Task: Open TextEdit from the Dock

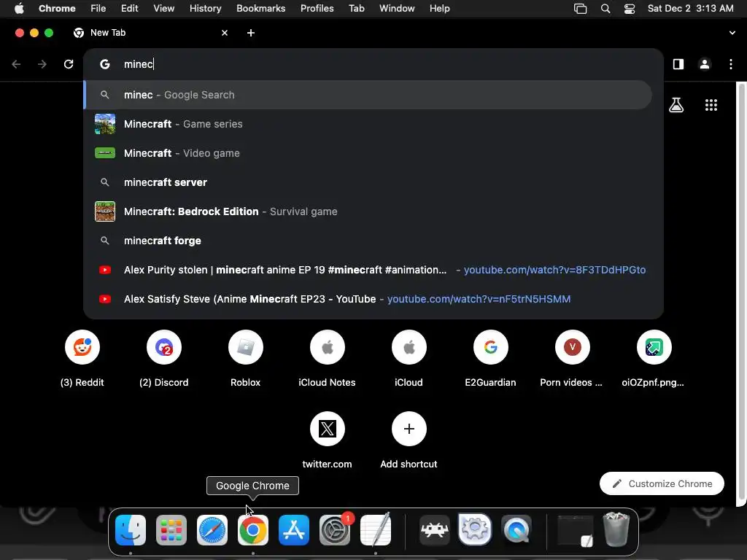Action: (x=376, y=529)
